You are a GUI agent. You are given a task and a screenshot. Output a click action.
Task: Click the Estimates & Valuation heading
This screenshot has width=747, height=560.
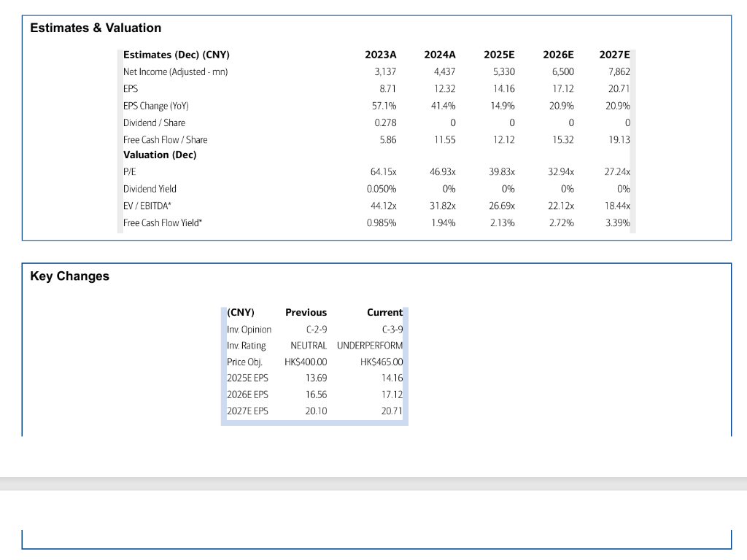pyautogui.click(x=96, y=28)
